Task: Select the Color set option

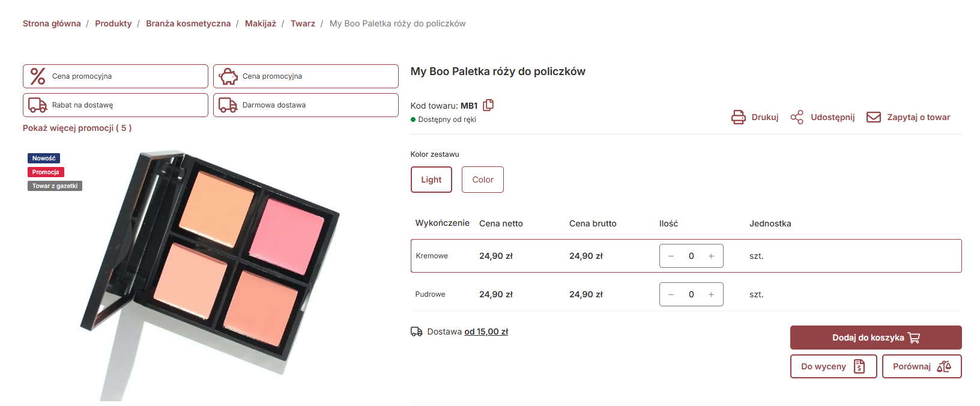Action: 483,180
